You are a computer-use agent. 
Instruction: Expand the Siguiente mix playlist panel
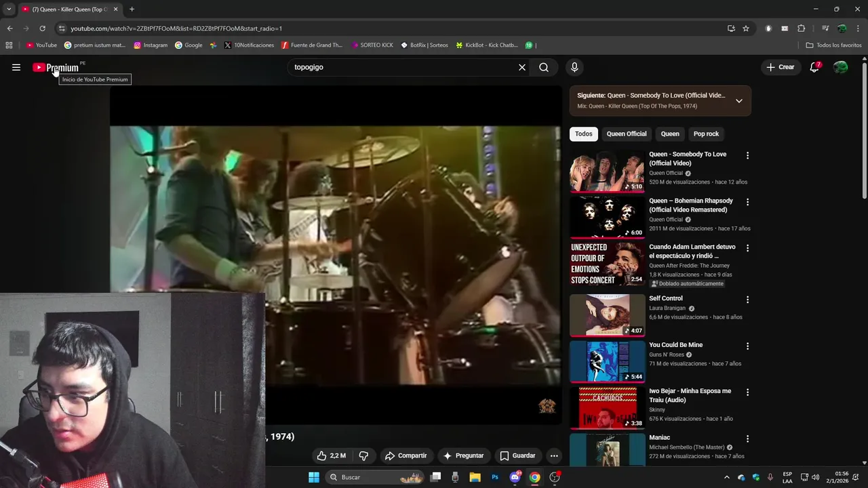tap(739, 101)
